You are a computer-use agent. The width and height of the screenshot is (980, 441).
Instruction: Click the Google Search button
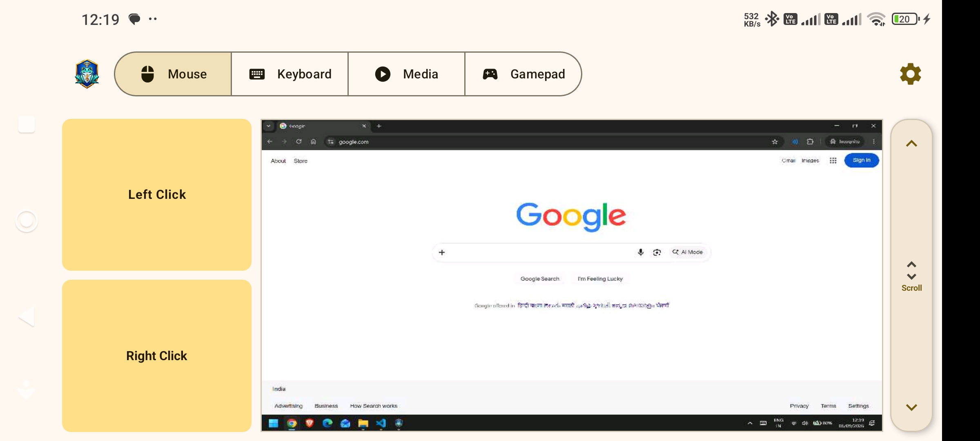coord(540,279)
